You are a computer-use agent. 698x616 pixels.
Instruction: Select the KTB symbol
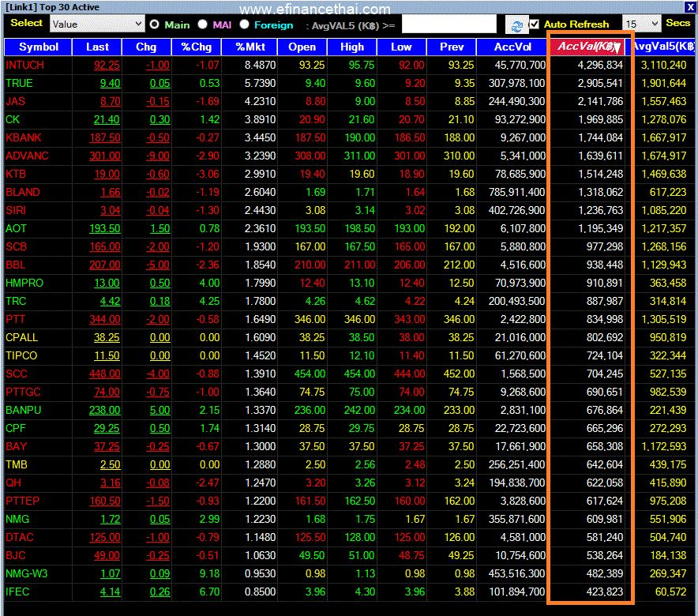(16, 174)
